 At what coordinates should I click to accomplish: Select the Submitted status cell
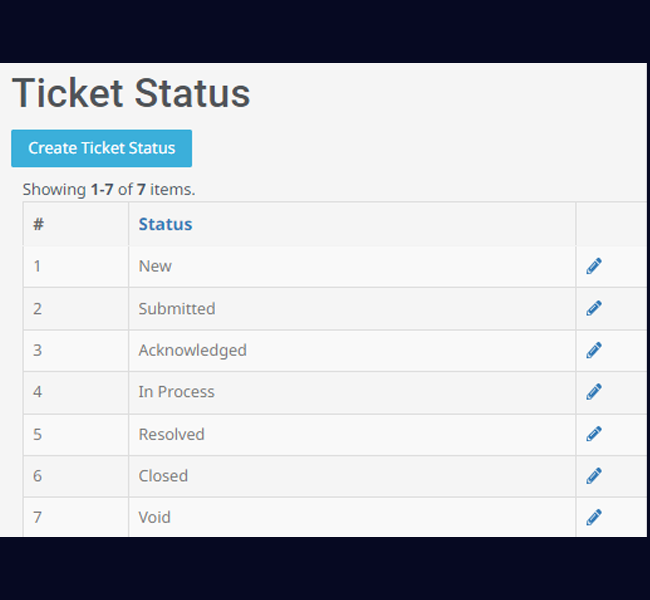352,309
